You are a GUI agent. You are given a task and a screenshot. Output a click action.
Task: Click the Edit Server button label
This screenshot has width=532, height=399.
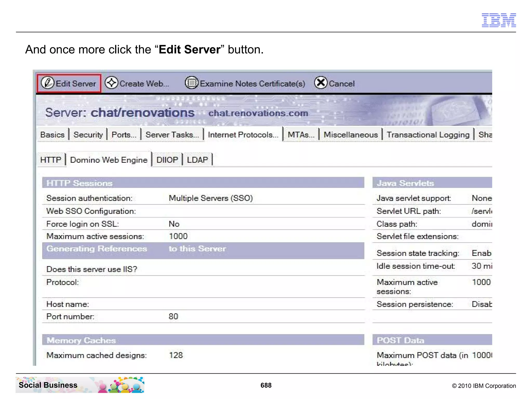tap(76, 84)
